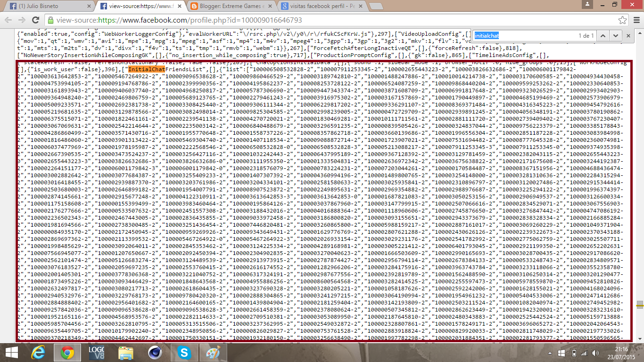Open File Explorer from the taskbar

point(126,352)
